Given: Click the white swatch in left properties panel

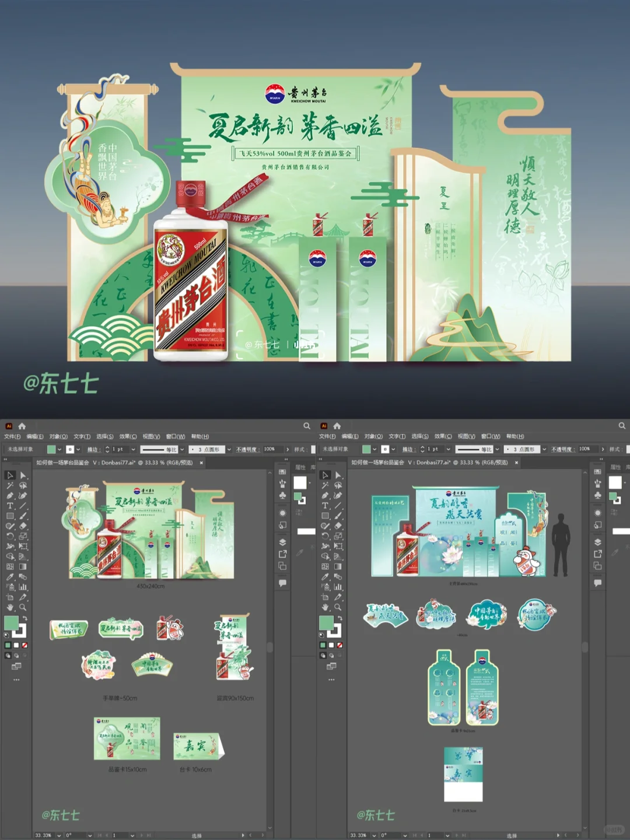Looking at the screenshot, I should [x=300, y=482].
